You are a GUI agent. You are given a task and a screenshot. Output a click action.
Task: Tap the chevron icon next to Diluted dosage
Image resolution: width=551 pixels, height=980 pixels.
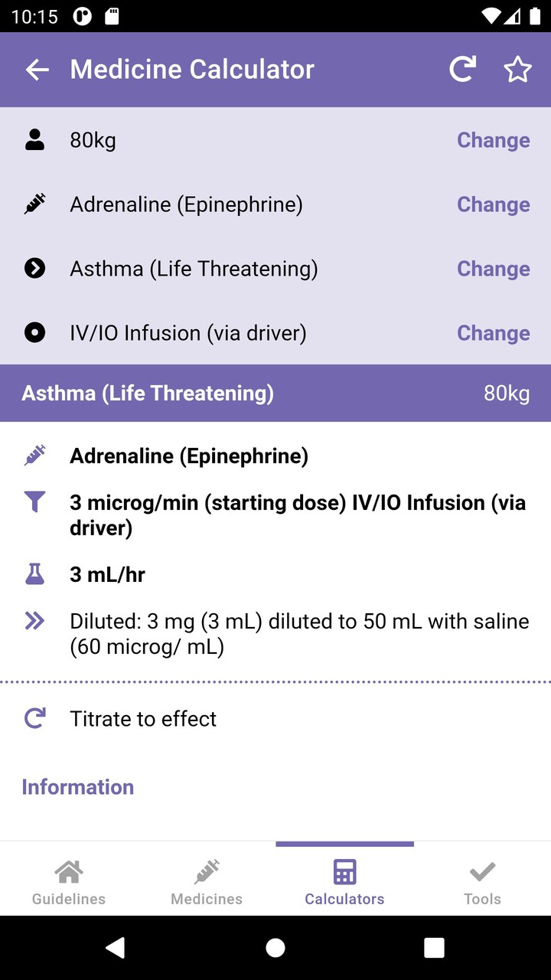pos(34,621)
